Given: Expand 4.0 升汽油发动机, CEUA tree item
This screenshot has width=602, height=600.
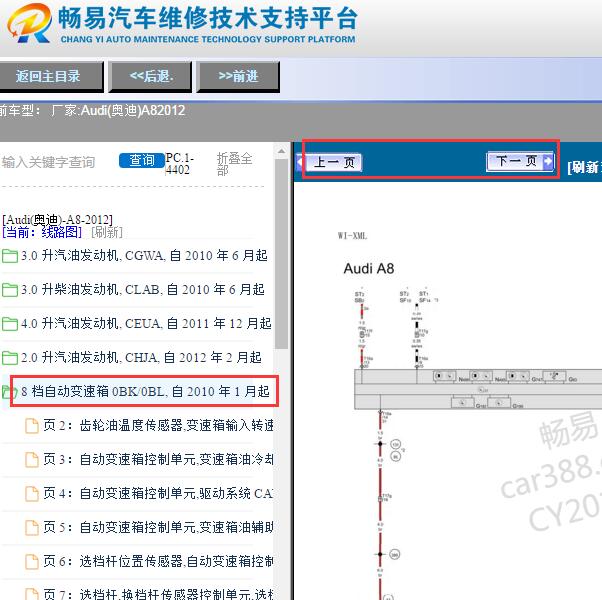Looking at the screenshot, I should tap(146, 324).
